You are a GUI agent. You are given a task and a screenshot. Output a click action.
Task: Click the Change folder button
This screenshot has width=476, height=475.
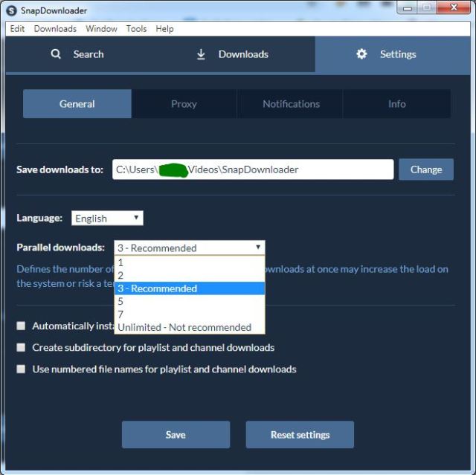pos(426,169)
